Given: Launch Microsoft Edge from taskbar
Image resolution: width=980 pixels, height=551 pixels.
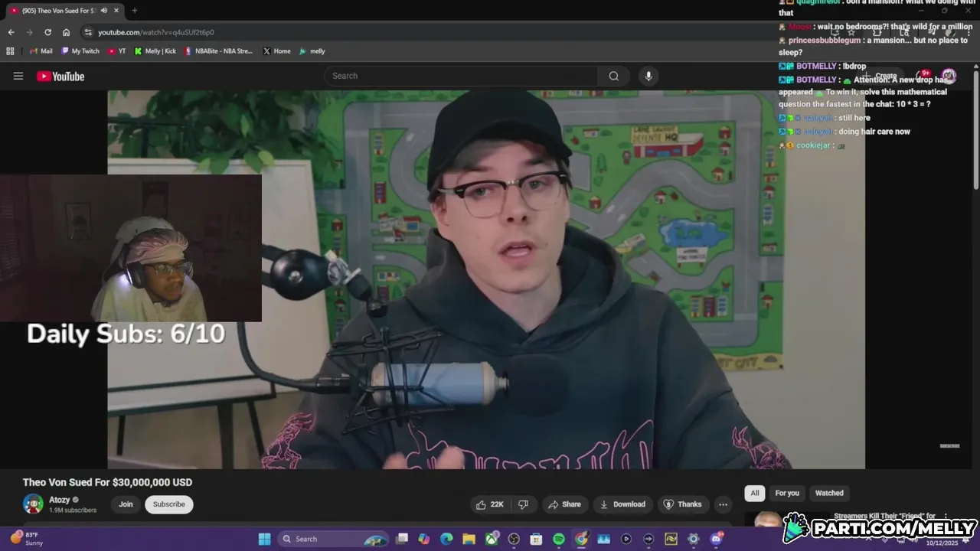Looking at the screenshot, I should (x=446, y=539).
